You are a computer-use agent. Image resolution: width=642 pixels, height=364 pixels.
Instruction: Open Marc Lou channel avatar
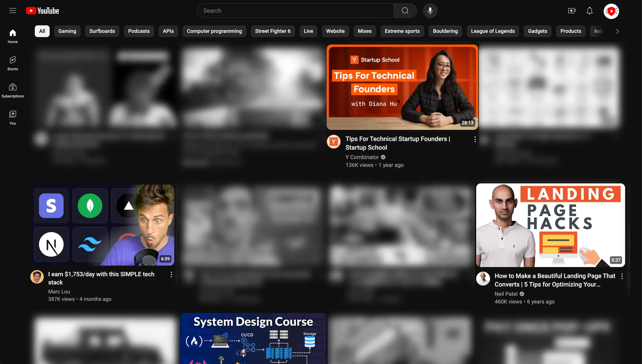tap(37, 277)
